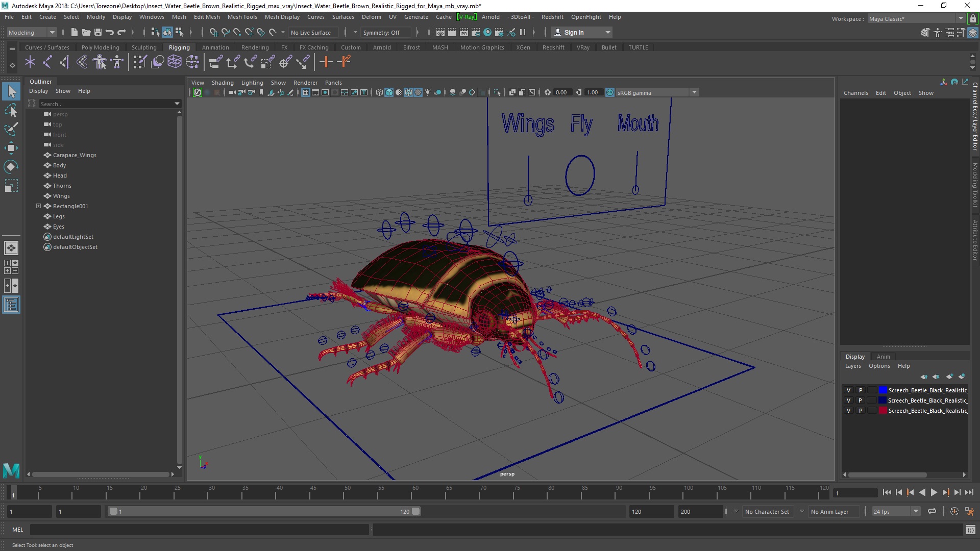Toggle Snap to Curves icon

(x=226, y=32)
